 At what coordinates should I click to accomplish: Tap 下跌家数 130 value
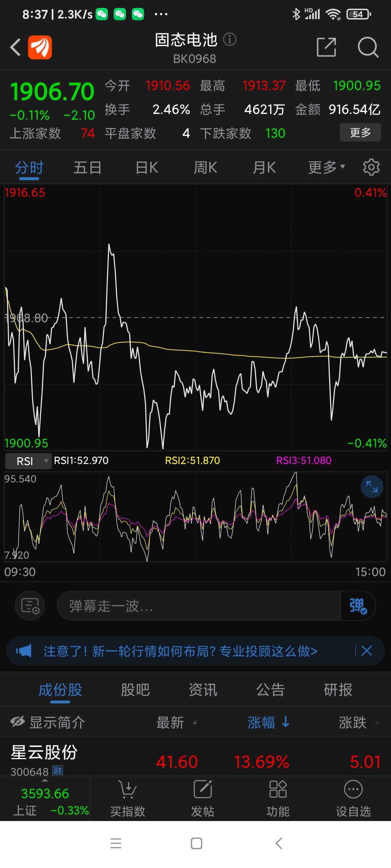275,133
